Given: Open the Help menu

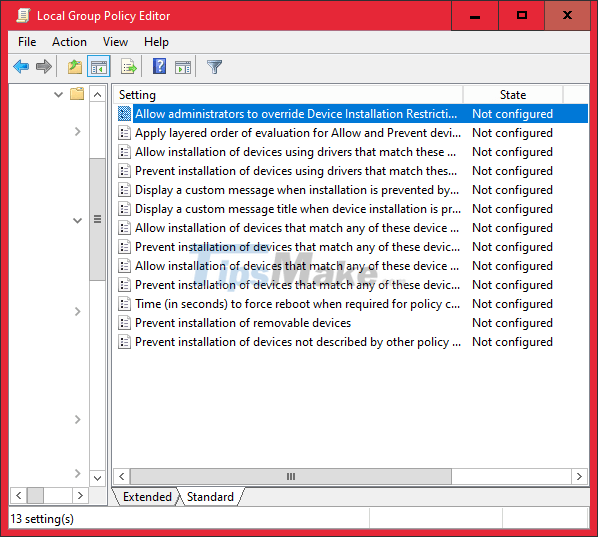Looking at the screenshot, I should point(156,42).
